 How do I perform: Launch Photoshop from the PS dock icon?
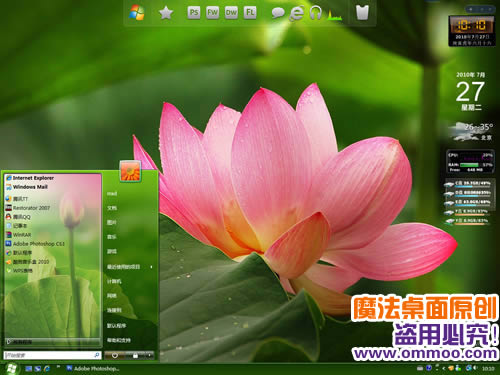click(194, 13)
